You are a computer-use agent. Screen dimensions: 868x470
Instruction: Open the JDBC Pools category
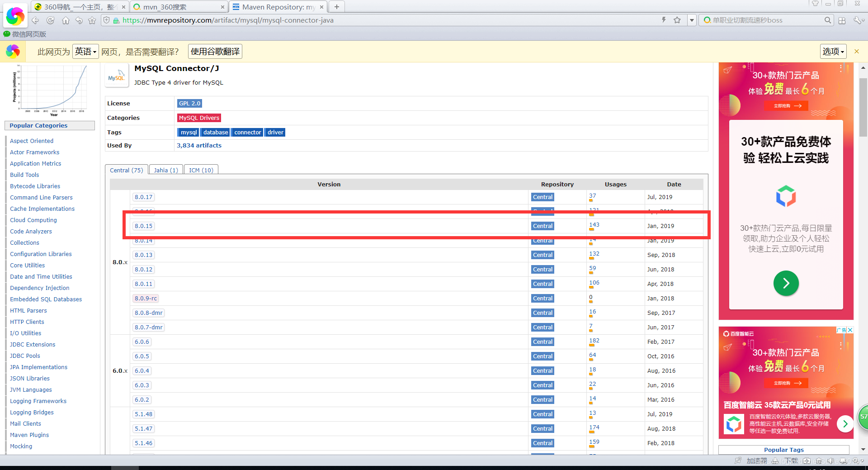[x=25, y=356]
